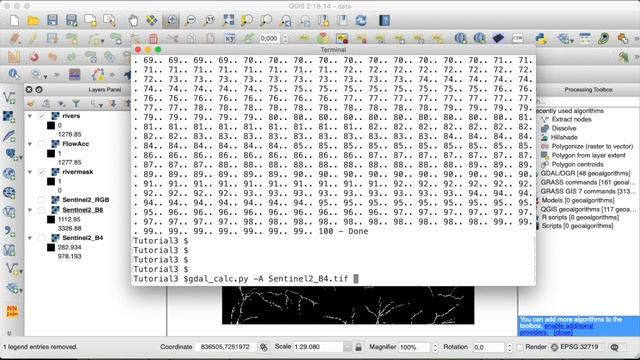Click black color swatch under rivers
The image size is (640, 360).
click(51, 125)
